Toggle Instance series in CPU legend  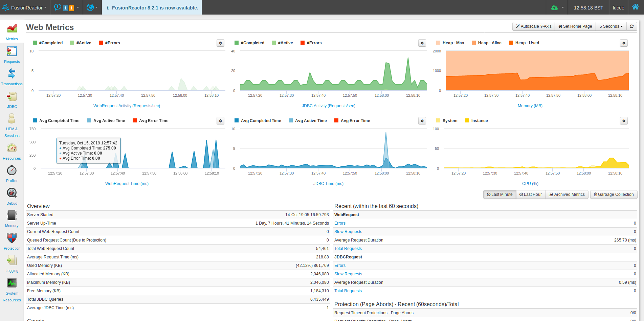point(476,121)
